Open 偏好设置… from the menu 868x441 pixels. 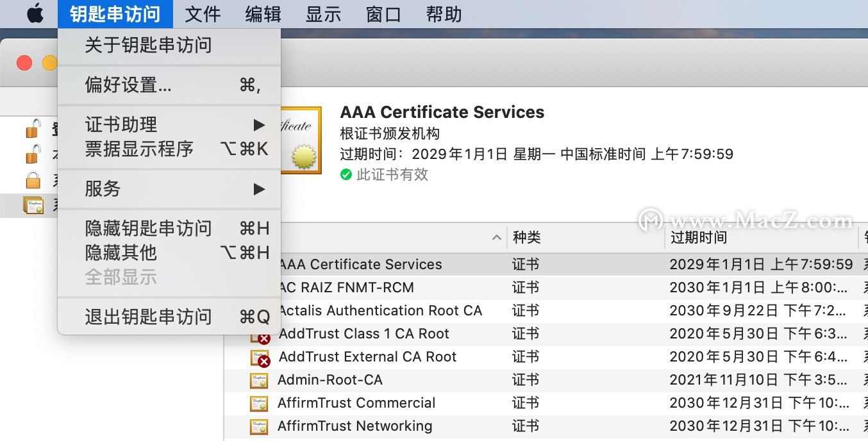(x=169, y=85)
